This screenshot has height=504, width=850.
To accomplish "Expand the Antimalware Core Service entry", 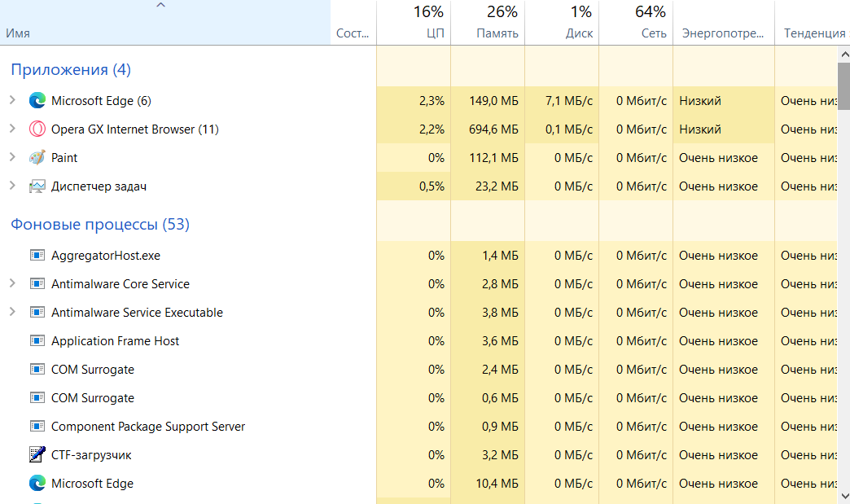I will click(x=12, y=284).
